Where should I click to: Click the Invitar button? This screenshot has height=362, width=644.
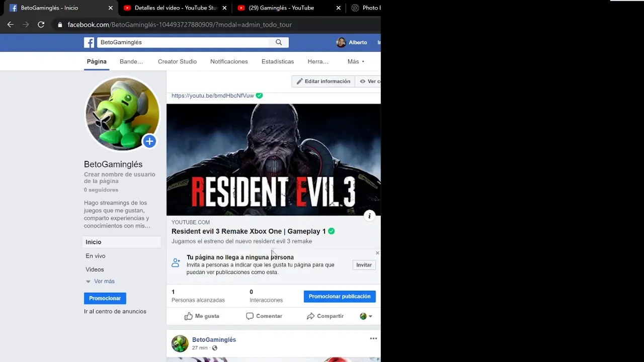(x=364, y=265)
